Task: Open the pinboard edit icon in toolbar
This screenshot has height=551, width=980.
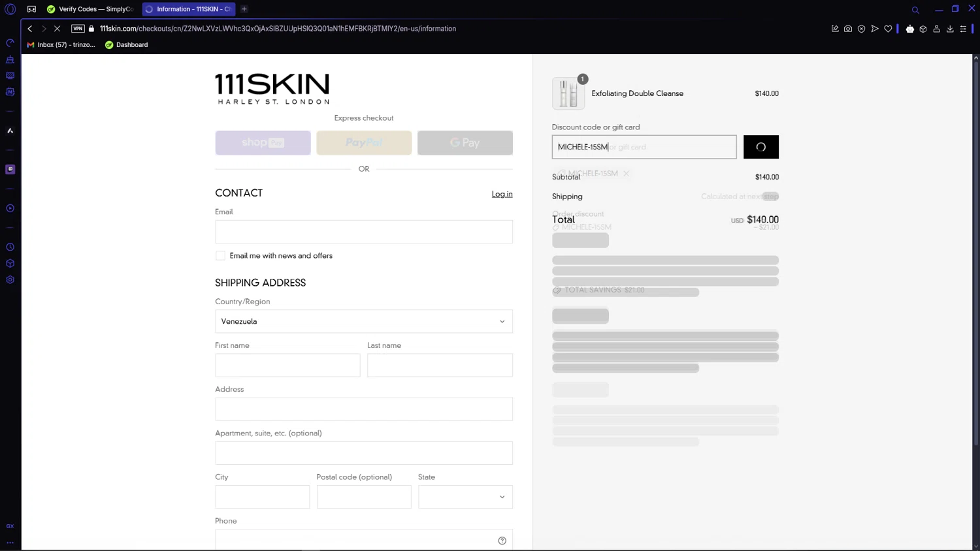Action: [x=835, y=29]
